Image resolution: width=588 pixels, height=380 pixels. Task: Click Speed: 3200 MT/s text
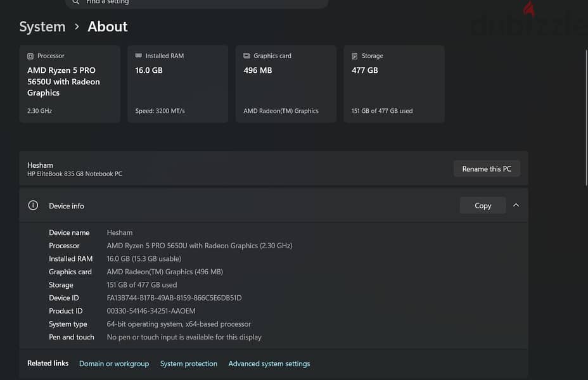tap(160, 111)
